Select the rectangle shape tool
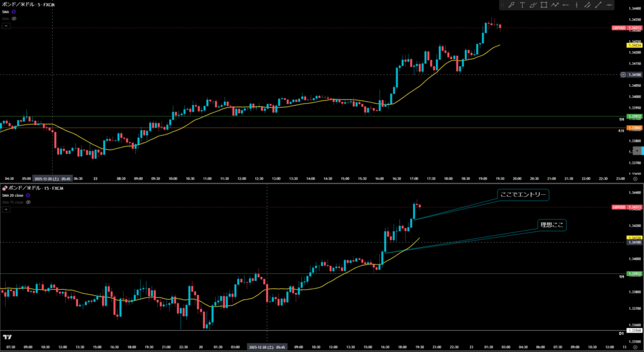The width and height of the screenshot is (644, 352). [x=544, y=5]
